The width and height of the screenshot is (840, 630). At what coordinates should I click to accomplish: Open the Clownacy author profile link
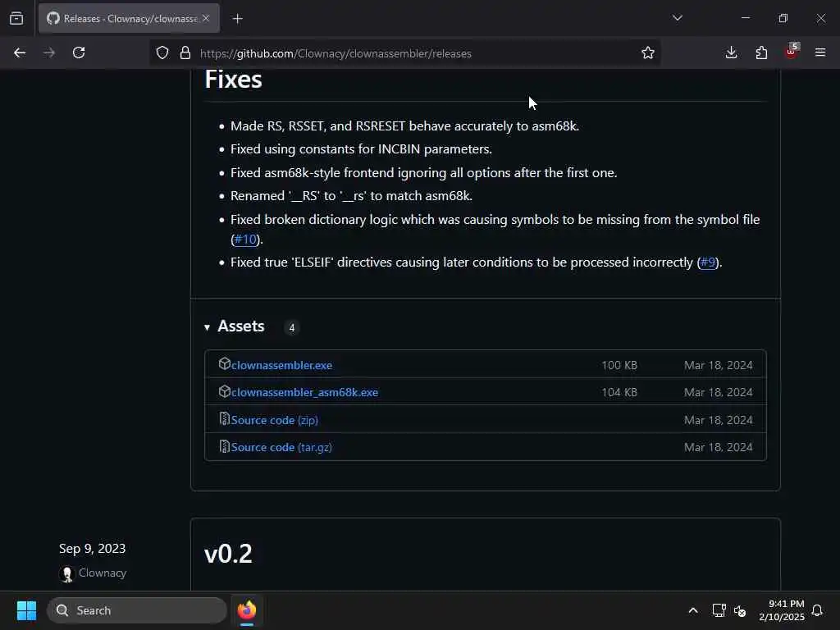pyautogui.click(x=103, y=573)
